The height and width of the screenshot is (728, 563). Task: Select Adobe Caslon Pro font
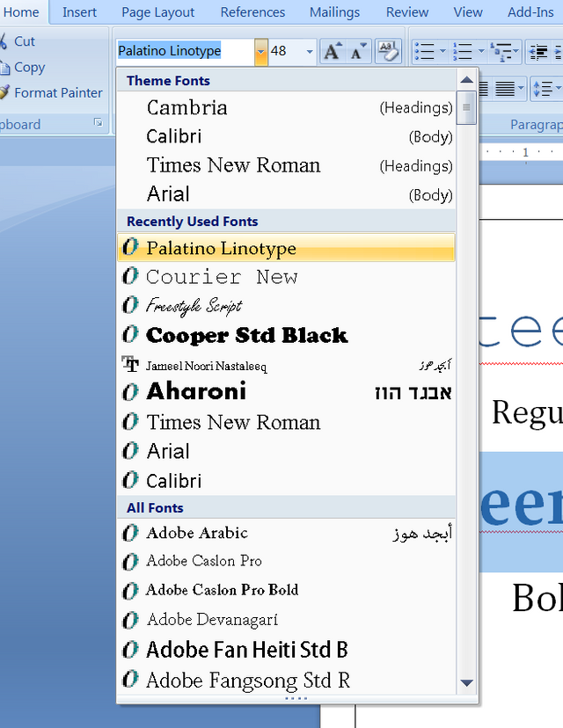coord(286,561)
